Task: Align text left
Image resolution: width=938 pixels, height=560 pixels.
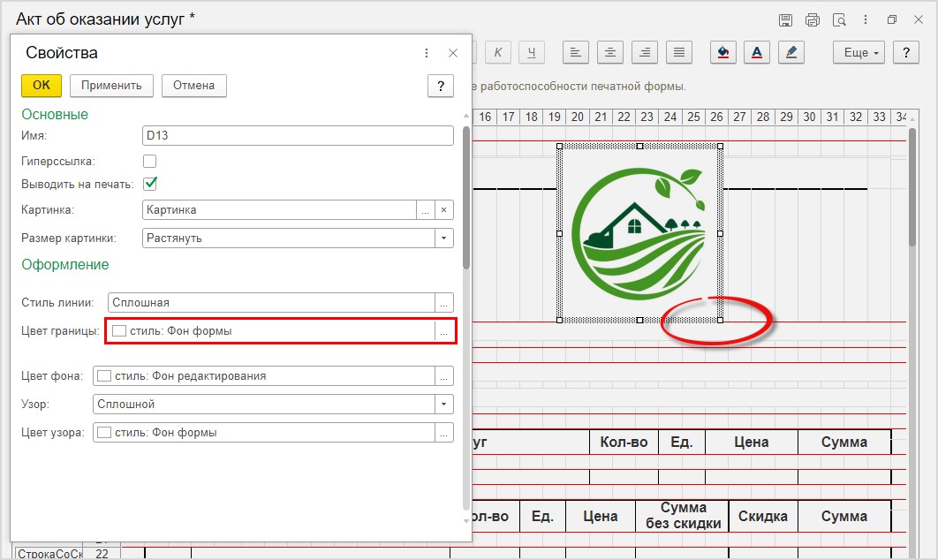Action: pos(576,53)
